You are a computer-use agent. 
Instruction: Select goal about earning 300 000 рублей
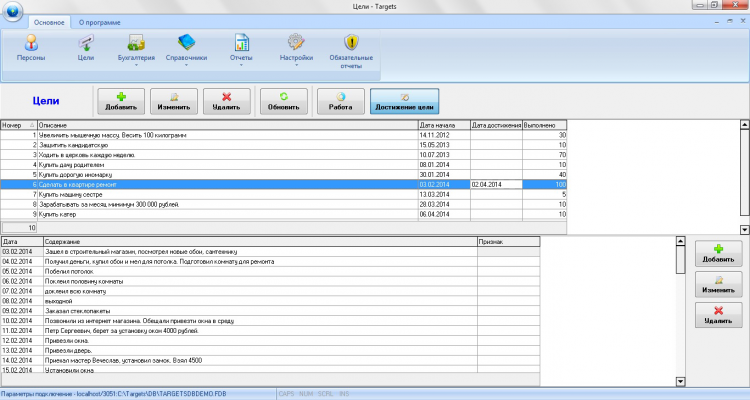283,204
